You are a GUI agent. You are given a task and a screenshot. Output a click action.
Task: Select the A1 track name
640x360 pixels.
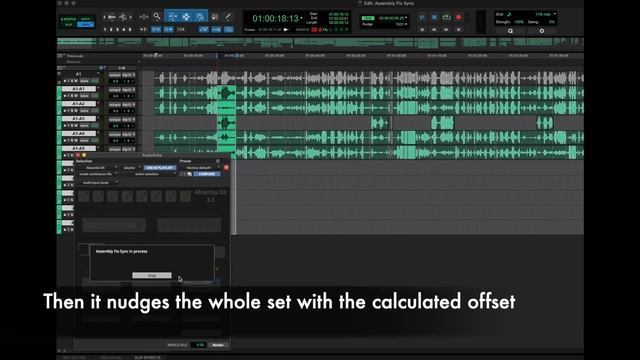click(78, 74)
